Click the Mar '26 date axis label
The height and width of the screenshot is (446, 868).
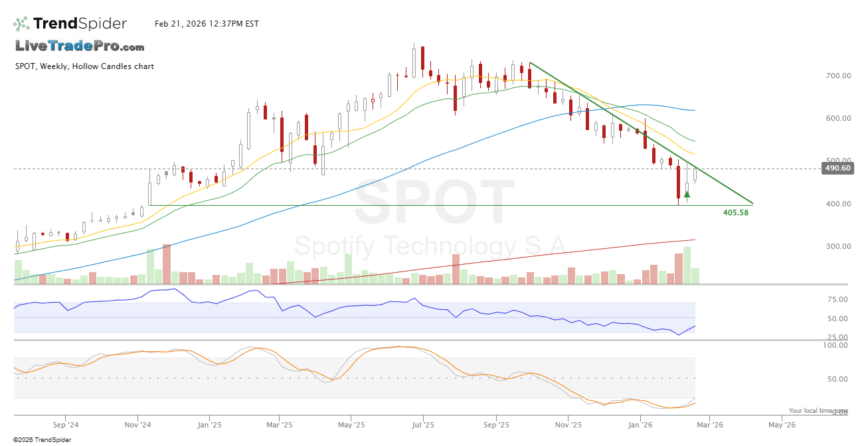[x=710, y=424]
